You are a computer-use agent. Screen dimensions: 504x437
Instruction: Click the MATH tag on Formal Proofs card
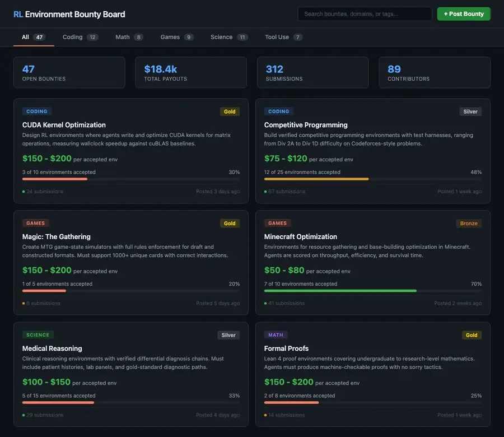pos(276,335)
